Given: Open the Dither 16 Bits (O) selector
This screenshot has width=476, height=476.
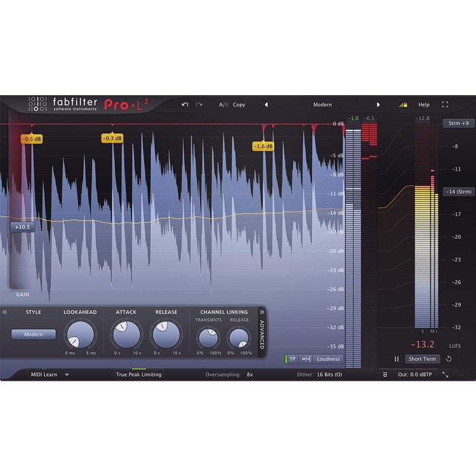Looking at the screenshot, I should (x=329, y=375).
